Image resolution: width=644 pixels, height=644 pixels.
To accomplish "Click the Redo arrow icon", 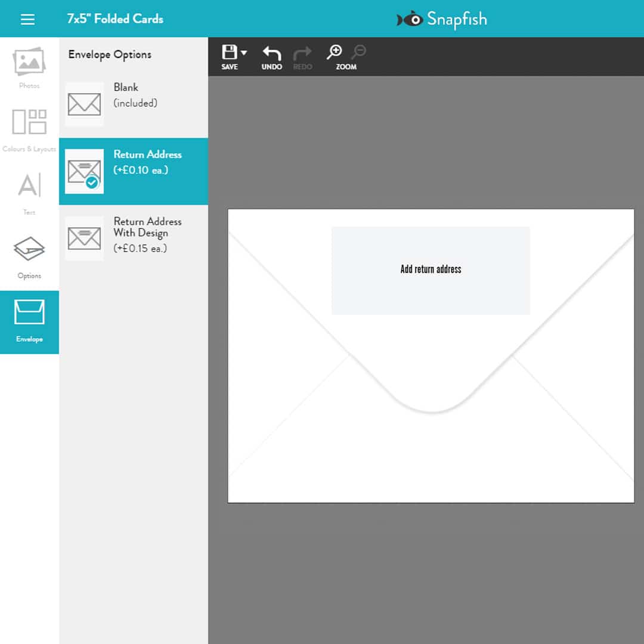I will pyautogui.click(x=302, y=54).
